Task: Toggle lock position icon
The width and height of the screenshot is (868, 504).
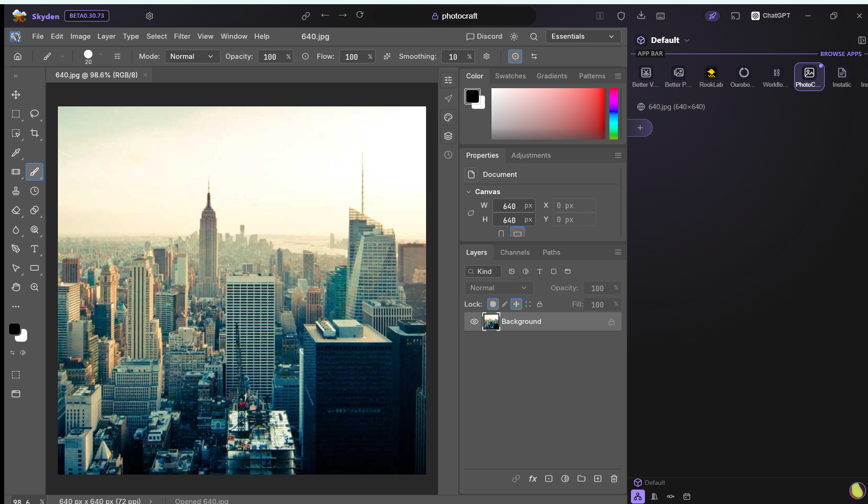Action: coord(516,304)
